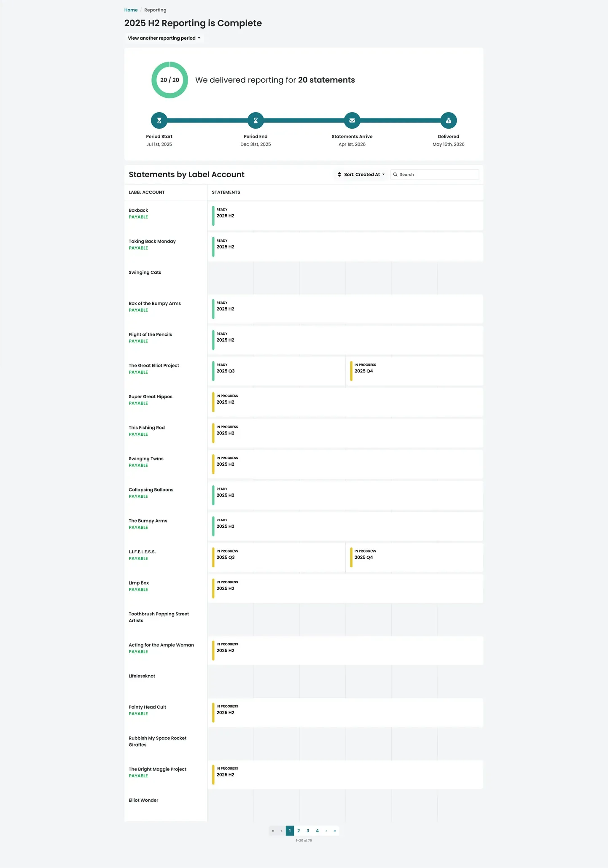Viewport: 608px width, 868px height.
Task: Open Box of the Bumpy Arms statement
Action: click(x=346, y=309)
